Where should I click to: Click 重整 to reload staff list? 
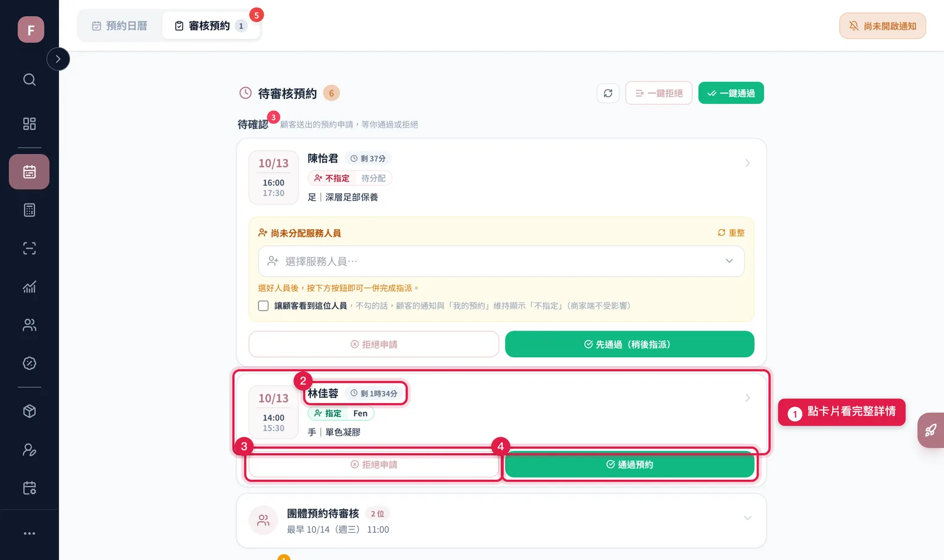(731, 233)
